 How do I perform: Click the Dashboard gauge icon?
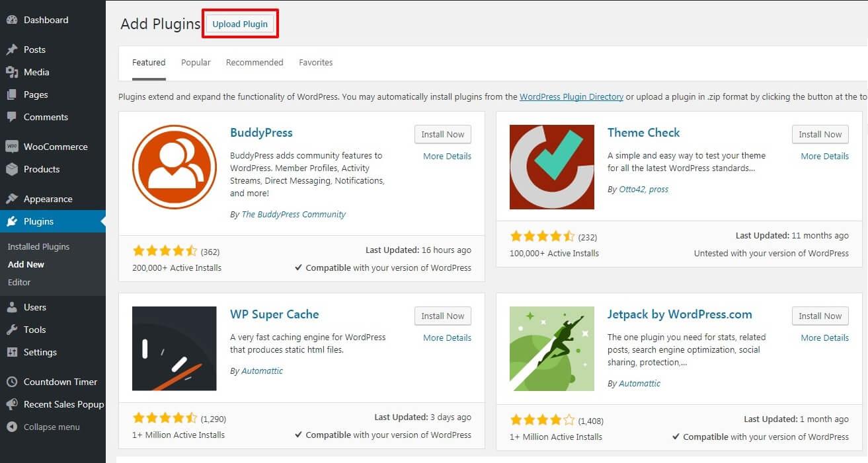12,20
